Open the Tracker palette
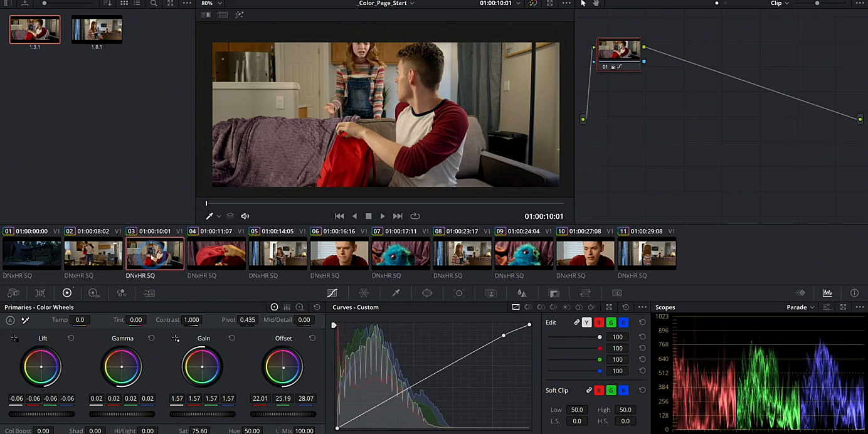This screenshot has height=434, width=868. [x=458, y=293]
